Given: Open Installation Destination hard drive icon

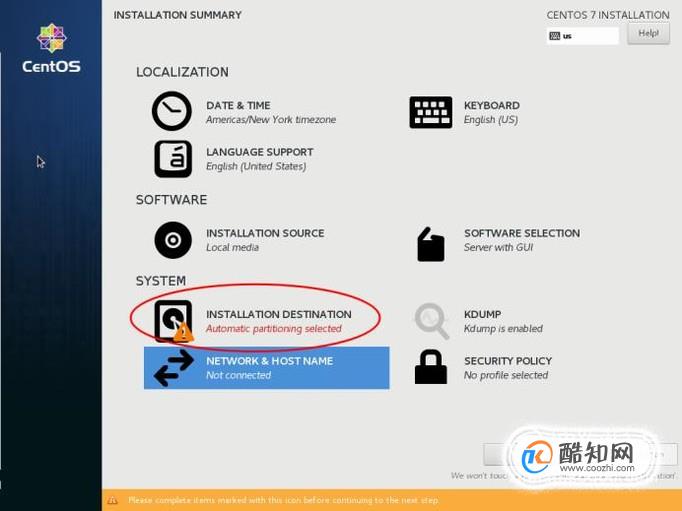Looking at the screenshot, I should coord(174,321).
